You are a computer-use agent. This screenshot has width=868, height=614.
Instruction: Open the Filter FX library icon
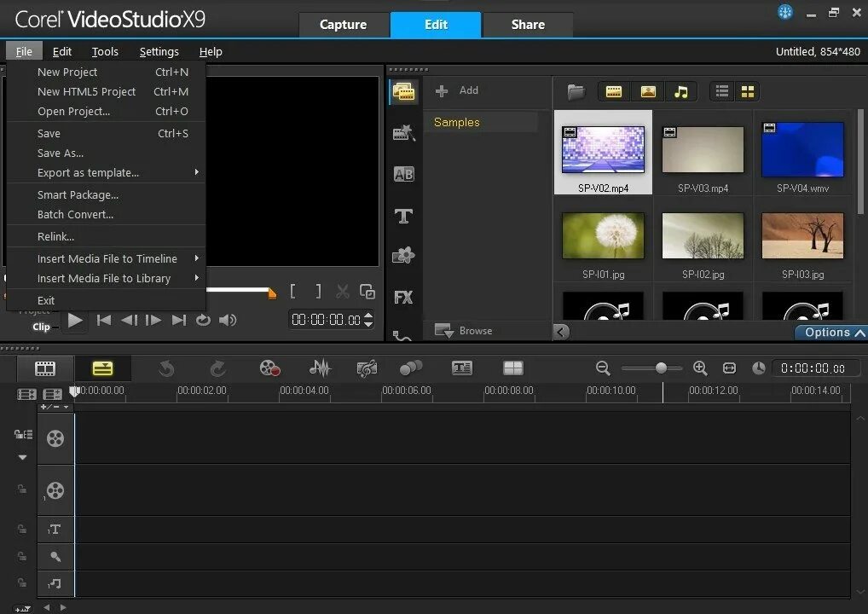403,298
